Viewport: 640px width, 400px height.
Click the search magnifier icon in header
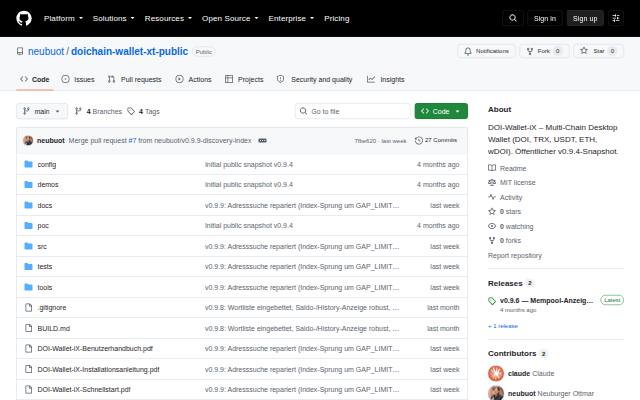[x=513, y=18]
